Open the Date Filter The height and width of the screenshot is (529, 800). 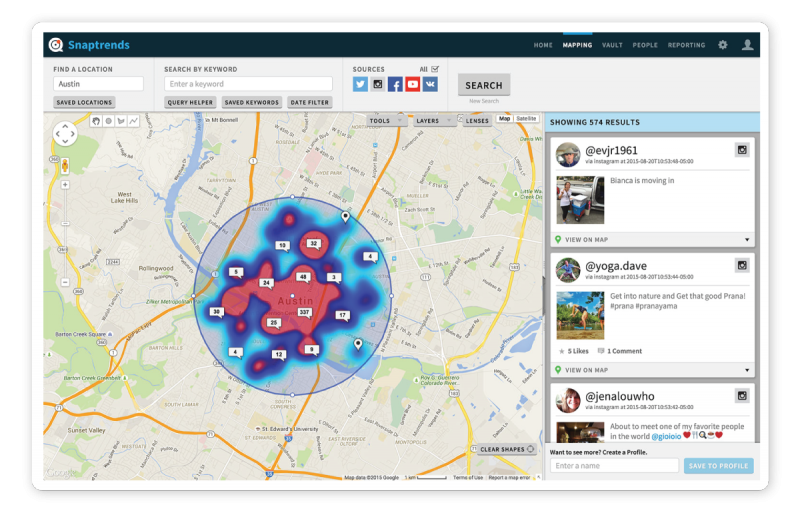pyautogui.click(x=310, y=103)
